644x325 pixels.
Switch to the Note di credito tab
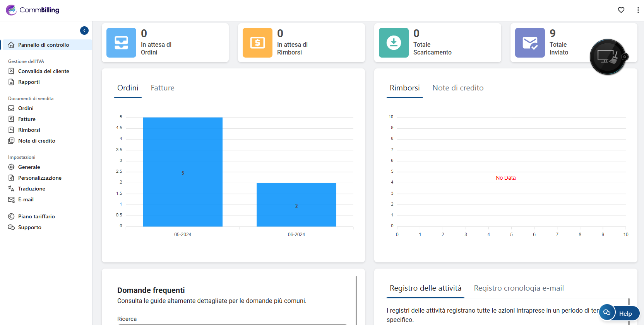(x=458, y=88)
